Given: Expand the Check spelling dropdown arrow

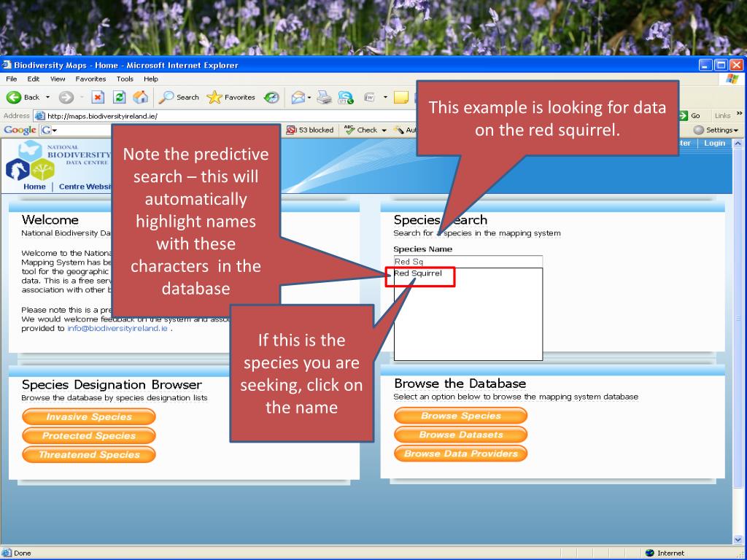Looking at the screenshot, I should 384,130.
